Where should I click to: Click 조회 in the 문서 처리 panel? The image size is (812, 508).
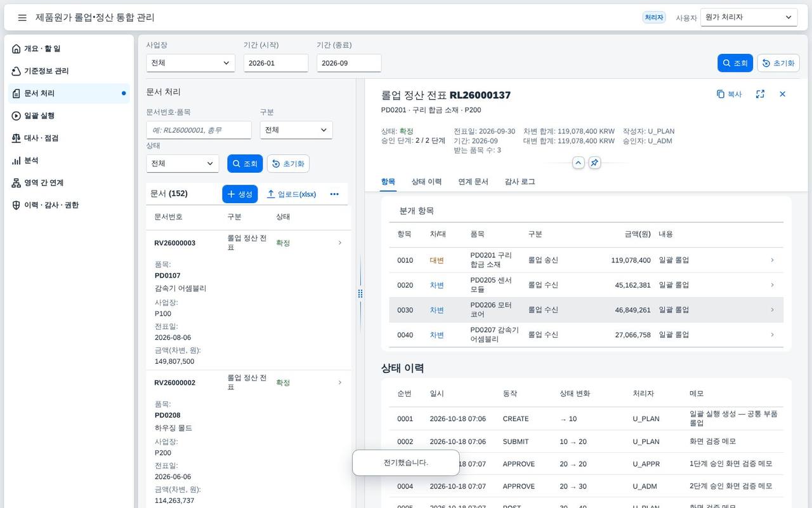(x=245, y=163)
